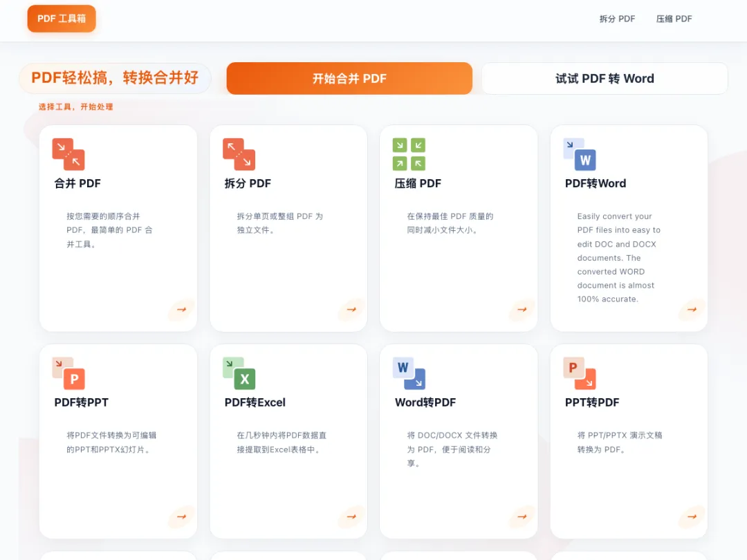Click description '将 DOC/DOCX 文件转换'
Viewport: 747px width, 560px height.
[452, 436]
